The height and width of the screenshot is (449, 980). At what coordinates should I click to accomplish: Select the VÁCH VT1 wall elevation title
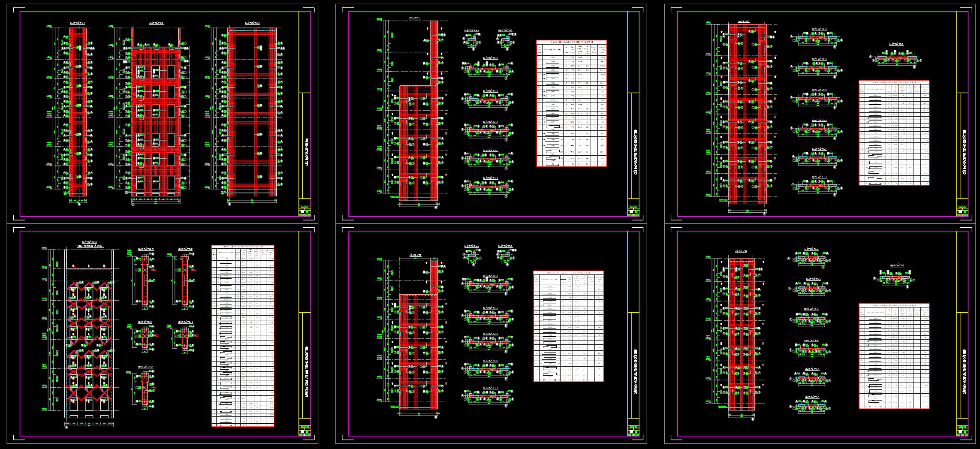point(415,18)
